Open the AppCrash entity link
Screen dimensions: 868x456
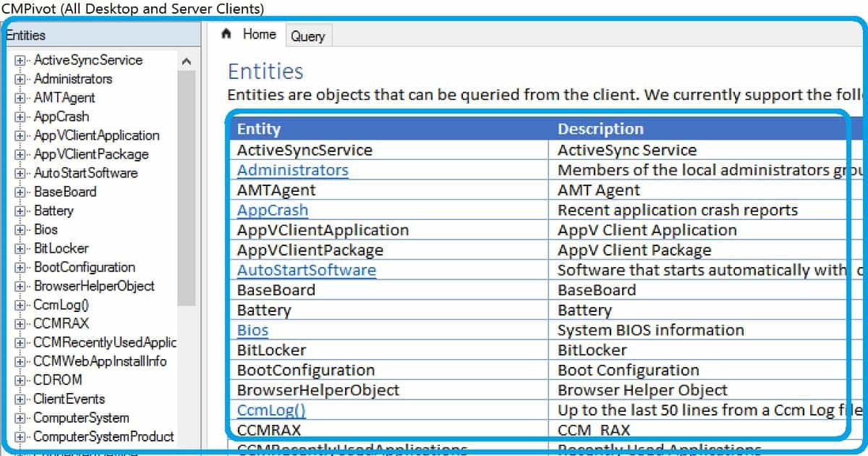272,211
